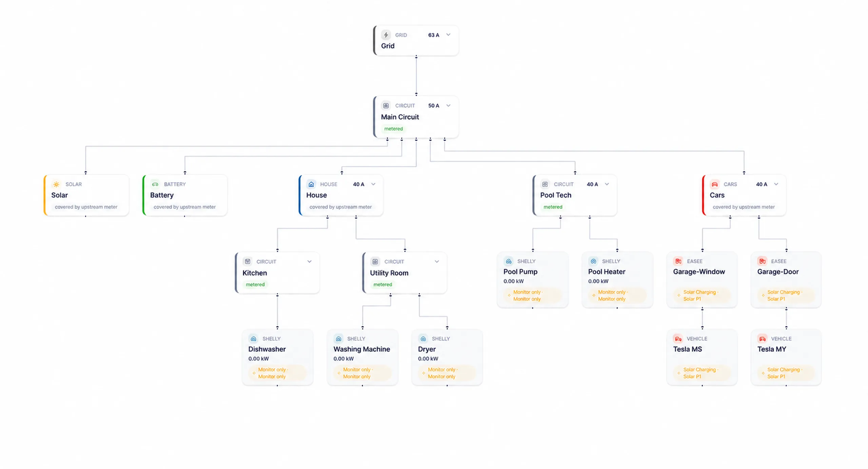This screenshot has width=868, height=469.
Task: Click the Dryer 0.00 kW reading
Action: click(428, 359)
